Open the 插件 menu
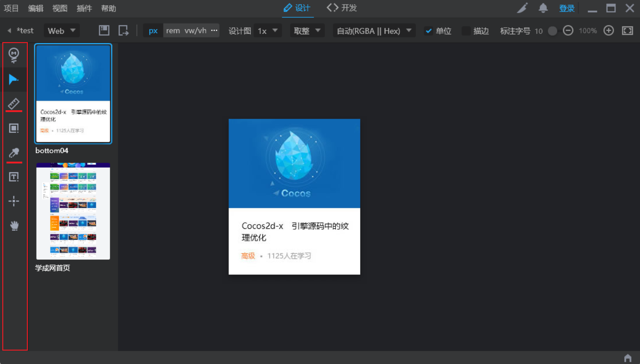The width and height of the screenshot is (640, 364). coord(84,8)
